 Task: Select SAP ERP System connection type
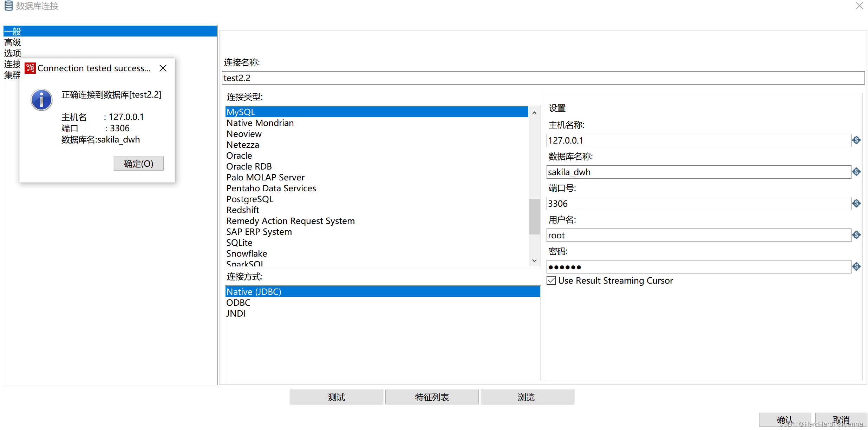click(x=377, y=232)
